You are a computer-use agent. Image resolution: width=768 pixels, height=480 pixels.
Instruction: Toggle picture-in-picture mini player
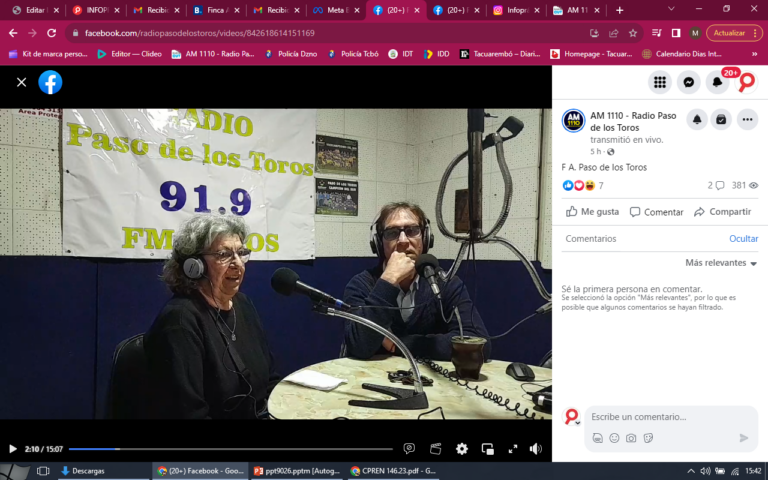(487, 449)
